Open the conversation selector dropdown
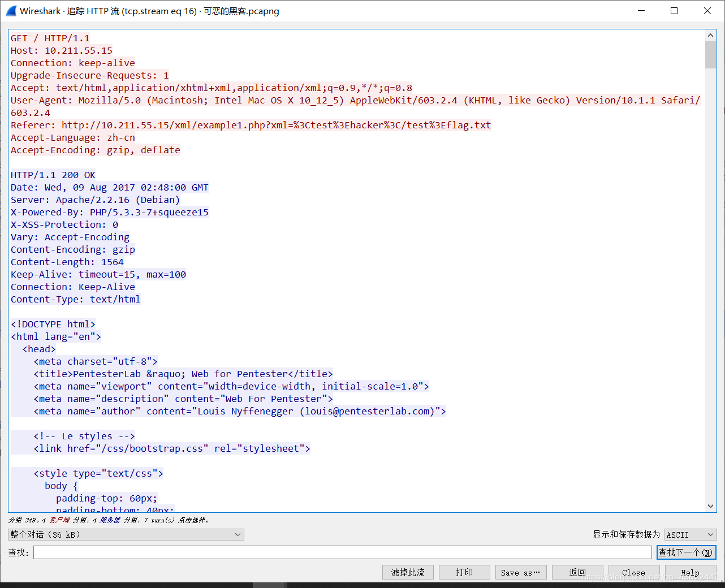The height and width of the screenshot is (588, 725). (126, 534)
